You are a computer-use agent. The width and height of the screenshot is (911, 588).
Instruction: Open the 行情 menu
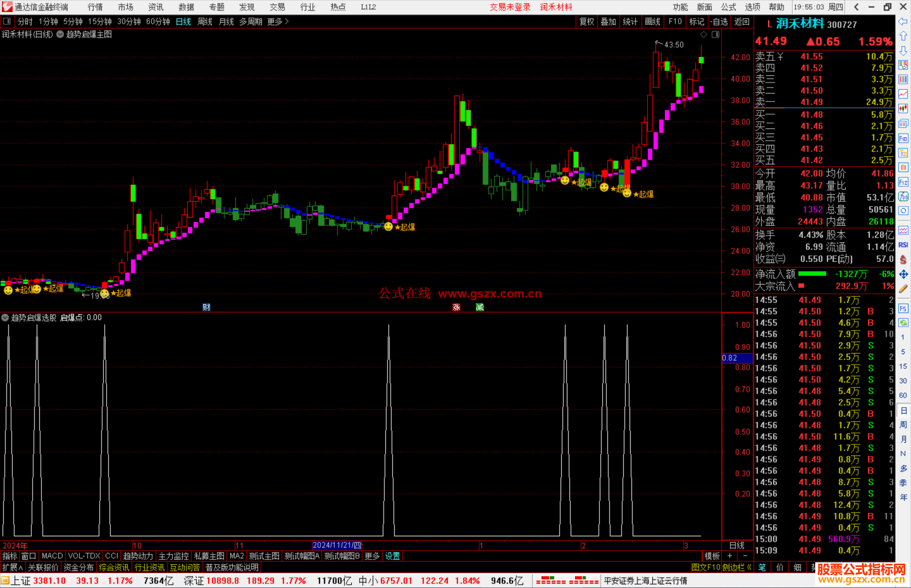95,7
